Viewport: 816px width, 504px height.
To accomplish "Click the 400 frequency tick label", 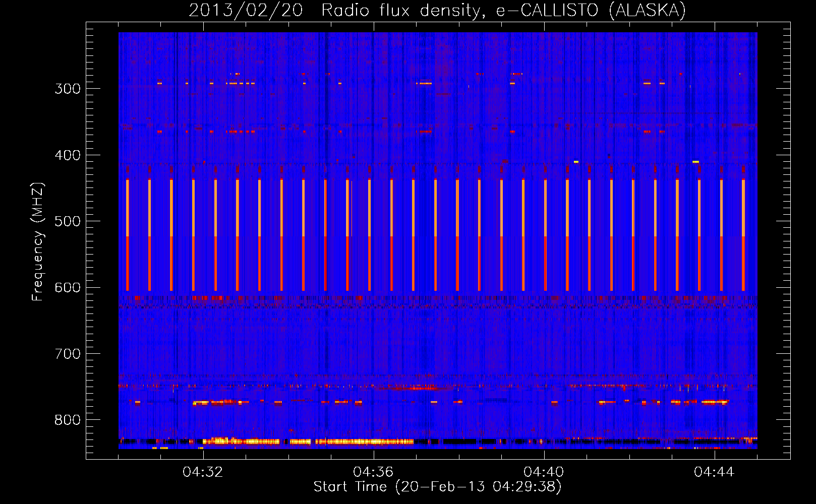I will pos(68,155).
